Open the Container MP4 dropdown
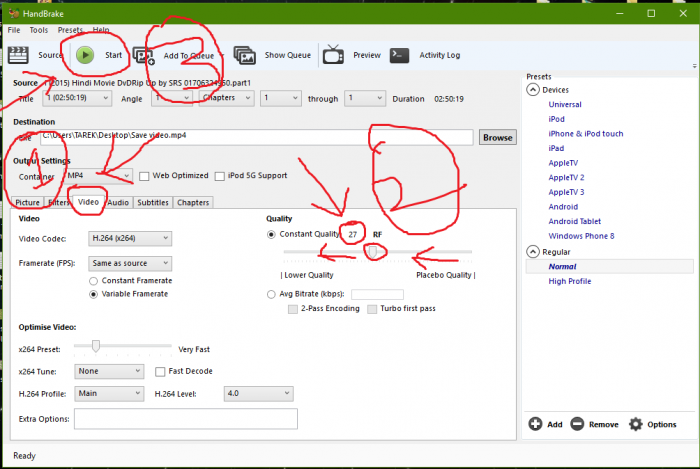The height and width of the screenshot is (469, 700). coord(98,176)
